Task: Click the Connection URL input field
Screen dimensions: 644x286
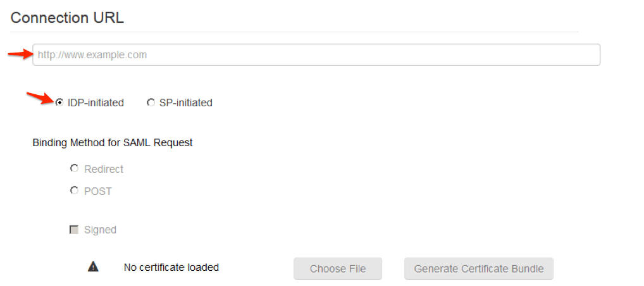Action: tap(316, 55)
